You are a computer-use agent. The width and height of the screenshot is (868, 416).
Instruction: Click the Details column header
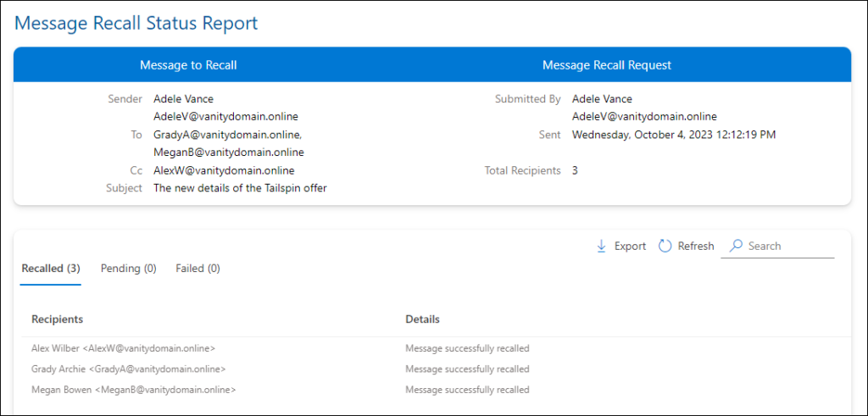(422, 319)
